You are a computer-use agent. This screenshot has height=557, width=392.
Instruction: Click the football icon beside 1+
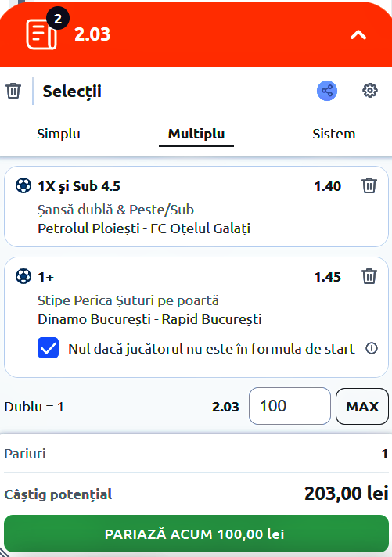coord(23,276)
